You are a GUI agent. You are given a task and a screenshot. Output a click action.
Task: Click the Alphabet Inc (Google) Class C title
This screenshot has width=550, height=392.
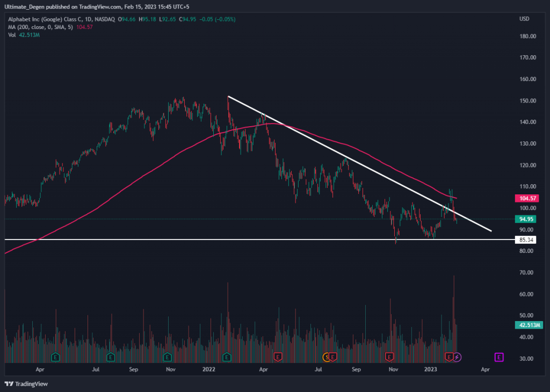44,19
